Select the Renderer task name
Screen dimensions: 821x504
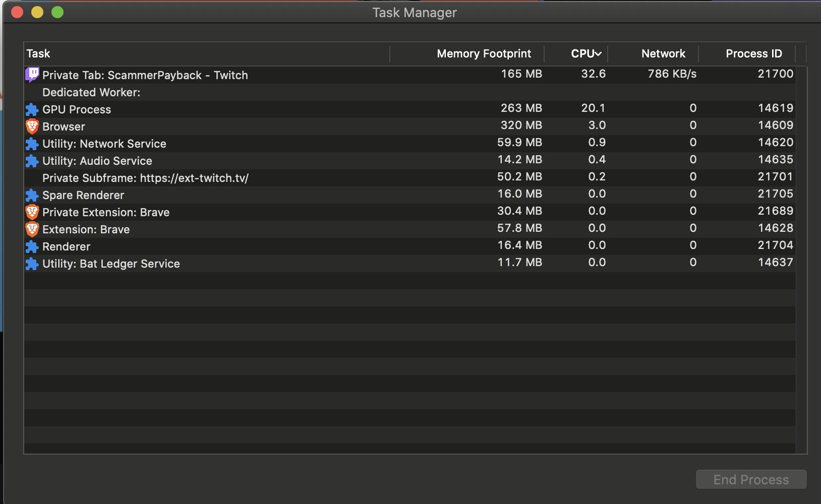tap(67, 246)
